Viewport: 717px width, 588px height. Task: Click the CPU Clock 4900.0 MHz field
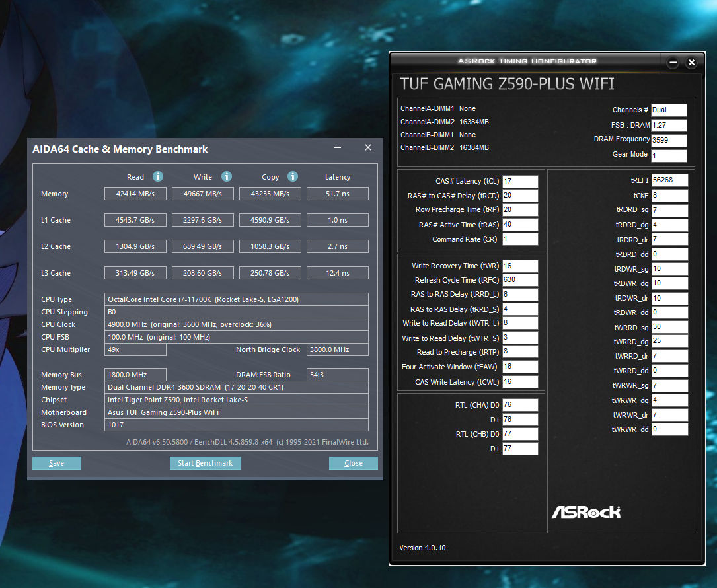(237, 324)
